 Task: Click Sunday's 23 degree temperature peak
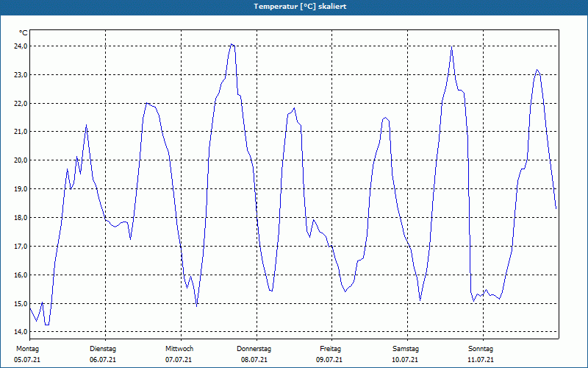[537, 70]
